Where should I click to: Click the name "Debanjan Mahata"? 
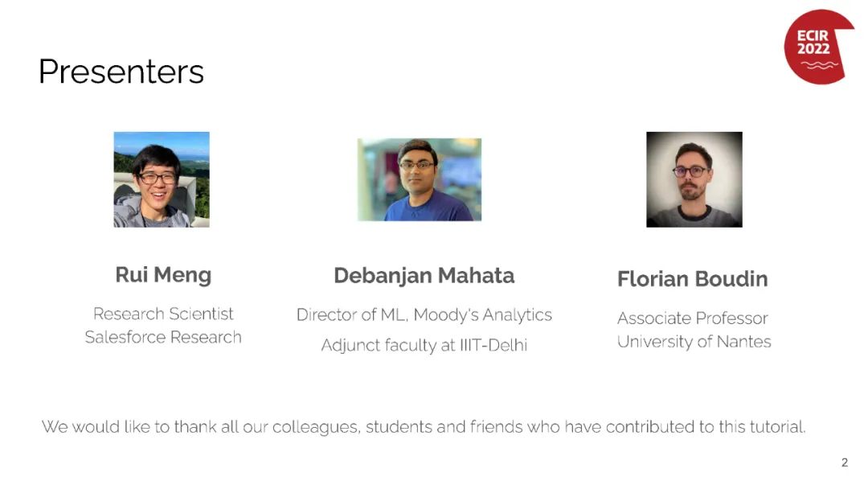(x=424, y=275)
